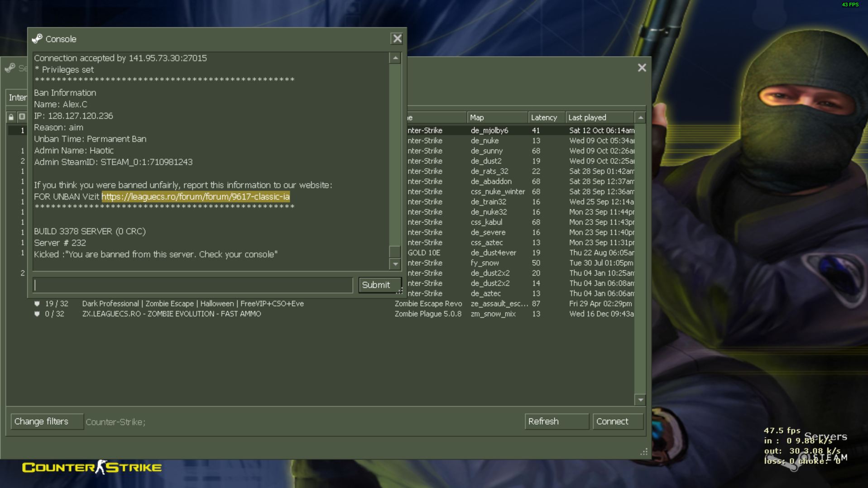This screenshot has width=868, height=488.
Task: Switch to the Internet tab
Action: [x=17, y=97]
